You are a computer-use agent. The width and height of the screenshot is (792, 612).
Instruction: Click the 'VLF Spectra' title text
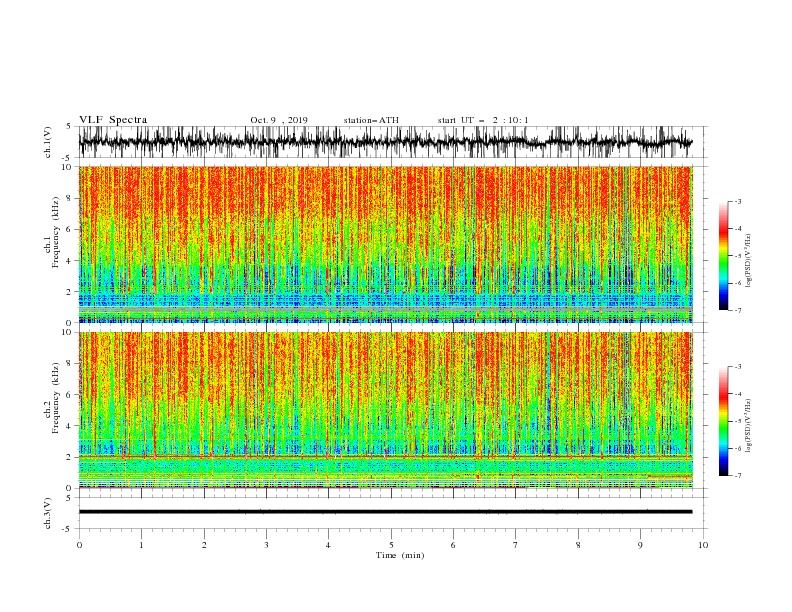coord(113,120)
